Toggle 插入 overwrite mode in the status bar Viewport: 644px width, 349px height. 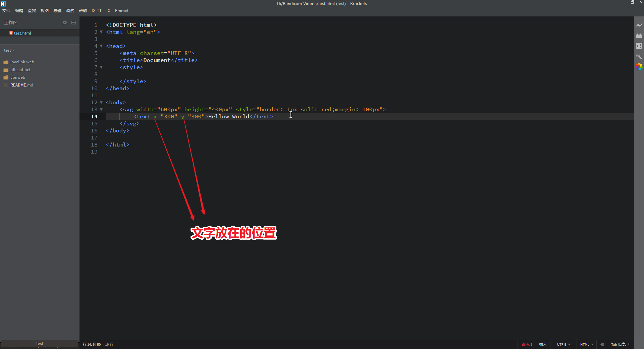(543, 344)
